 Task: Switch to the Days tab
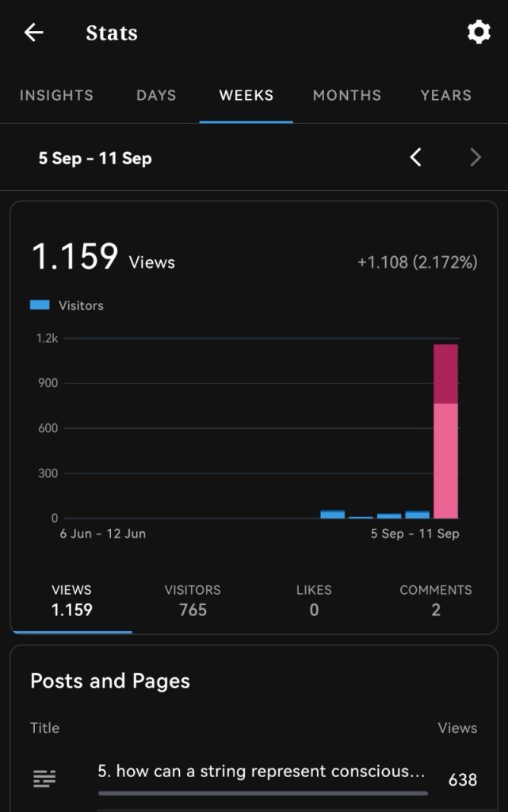[156, 95]
